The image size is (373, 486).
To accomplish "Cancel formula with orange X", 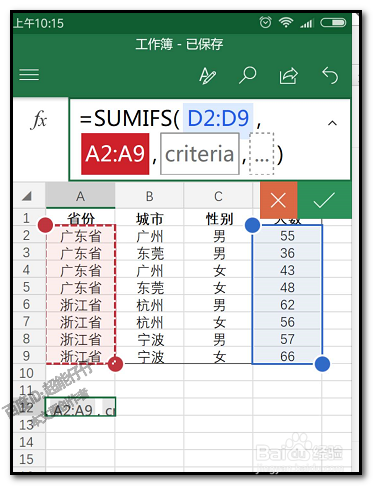I will point(278,200).
